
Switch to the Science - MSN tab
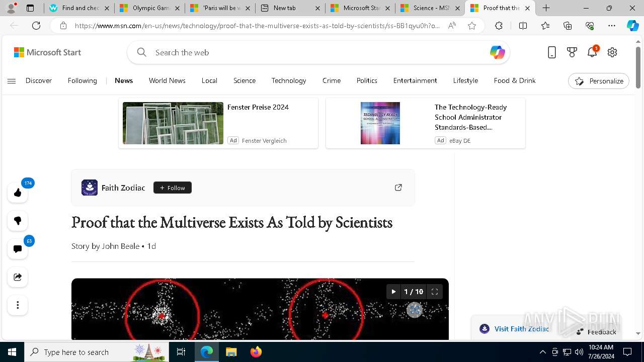[430, 8]
